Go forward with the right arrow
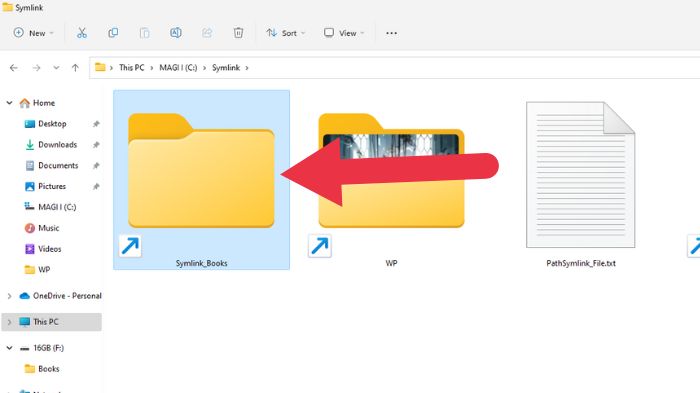This screenshot has width=700, height=393. (x=36, y=68)
